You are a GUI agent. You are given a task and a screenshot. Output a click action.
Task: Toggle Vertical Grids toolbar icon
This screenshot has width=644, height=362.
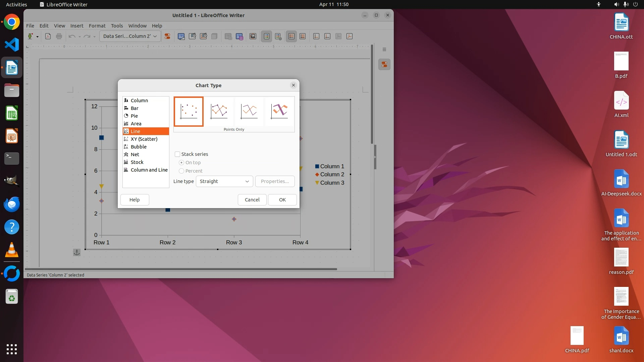(x=303, y=36)
